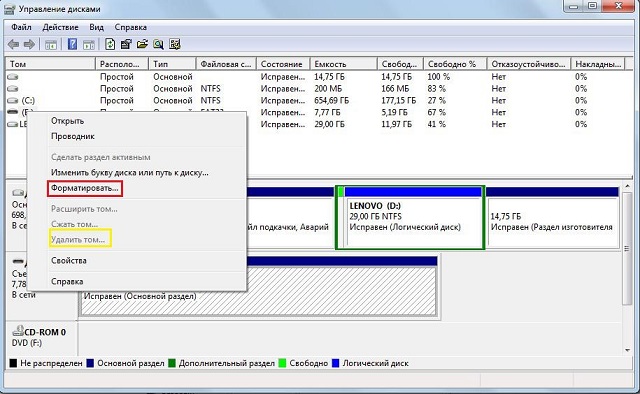Select the LENOVO (D:) partition block
Image resolution: width=640 pixels, height=394 pixels.
coord(410,217)
